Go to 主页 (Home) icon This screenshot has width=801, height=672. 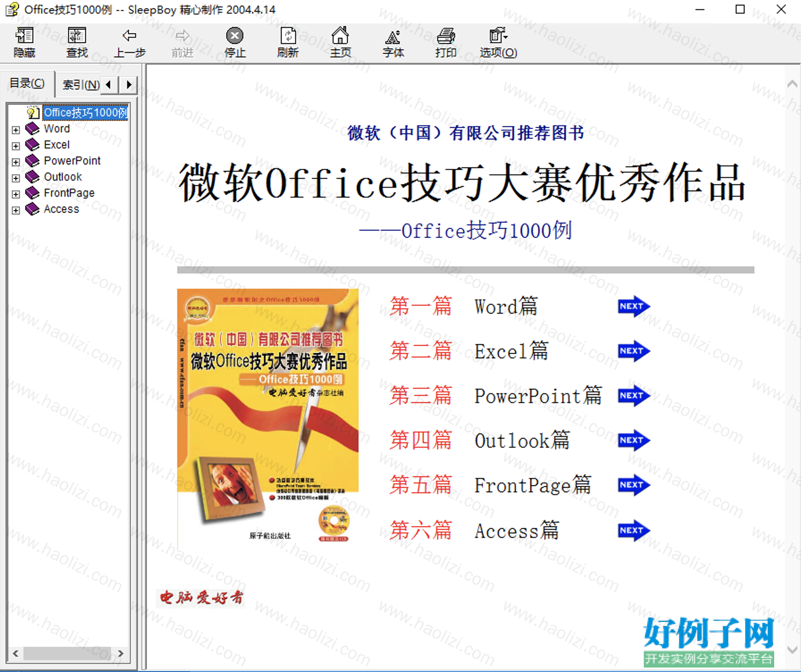coord(340,36)
